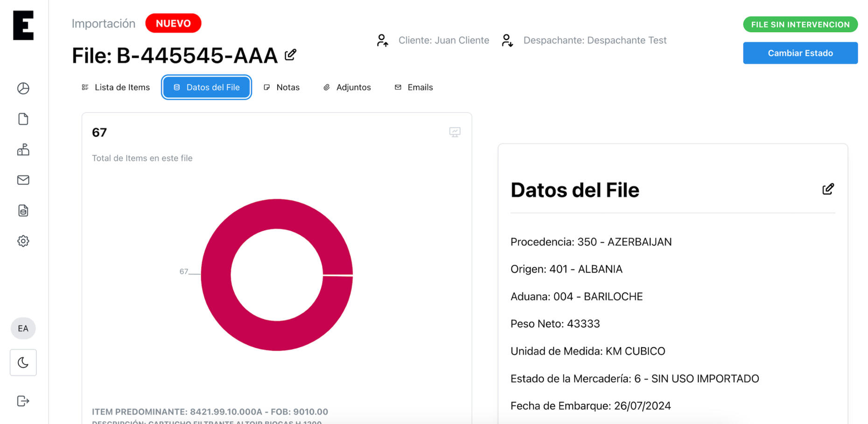Screen dimensions: 868x424
Task: Open the invoices document icon in sidebar
Action: click(x=23, y=211)
